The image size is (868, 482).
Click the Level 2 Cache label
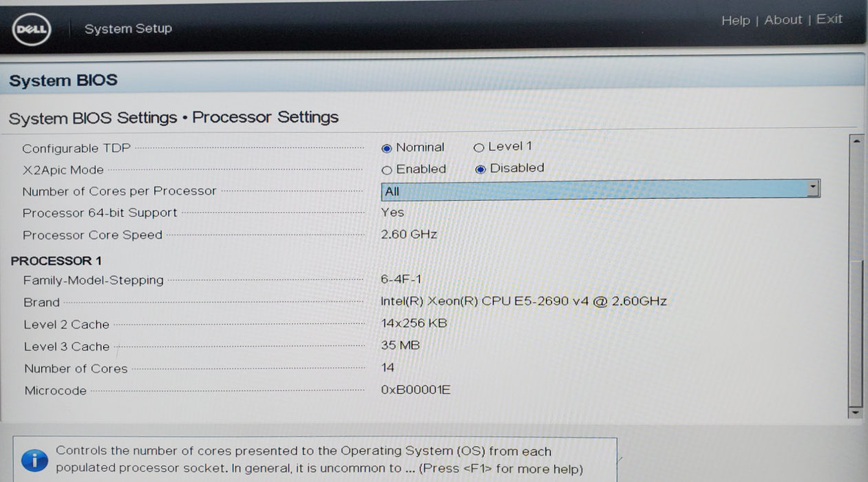(x=66, y=324)
